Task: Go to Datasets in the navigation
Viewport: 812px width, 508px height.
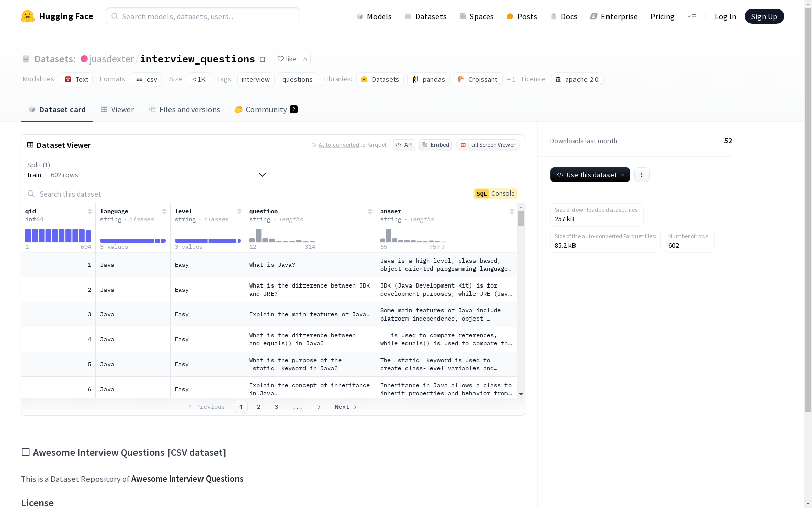Action: tap(425, 16)
